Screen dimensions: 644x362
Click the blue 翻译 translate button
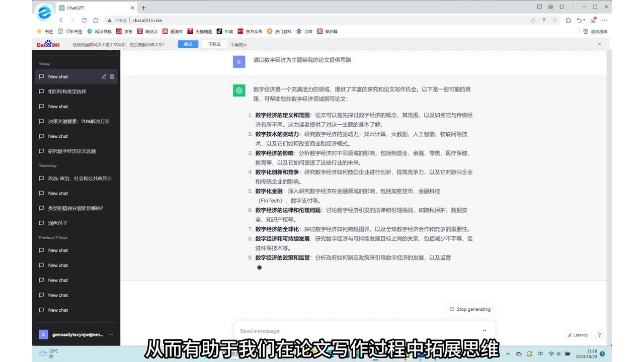pos(188,44)
